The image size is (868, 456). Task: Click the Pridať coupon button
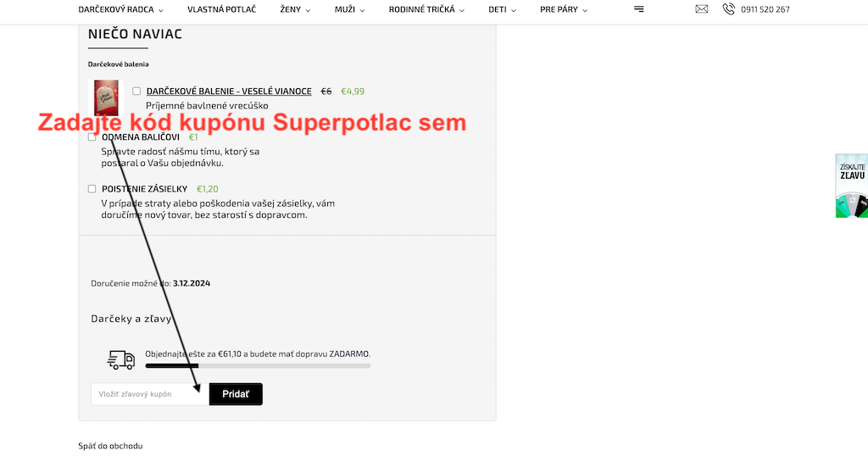click(x=236, y=394)
